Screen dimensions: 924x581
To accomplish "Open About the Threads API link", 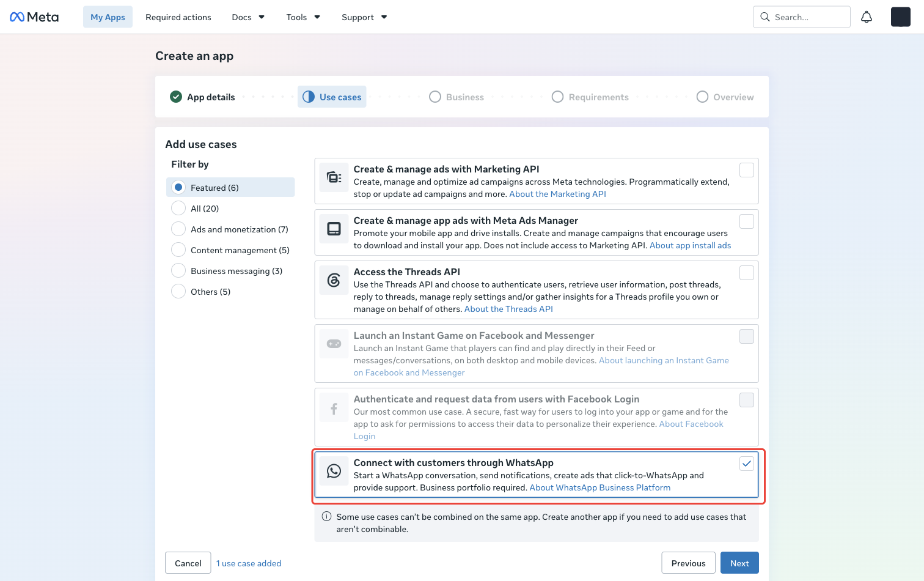I will [x=508, y=309].
